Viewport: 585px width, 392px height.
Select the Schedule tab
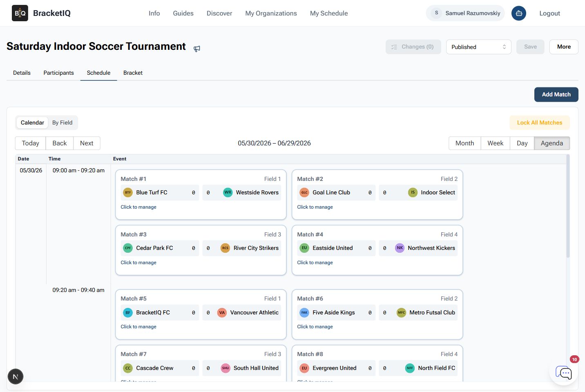tap(98, 73)
